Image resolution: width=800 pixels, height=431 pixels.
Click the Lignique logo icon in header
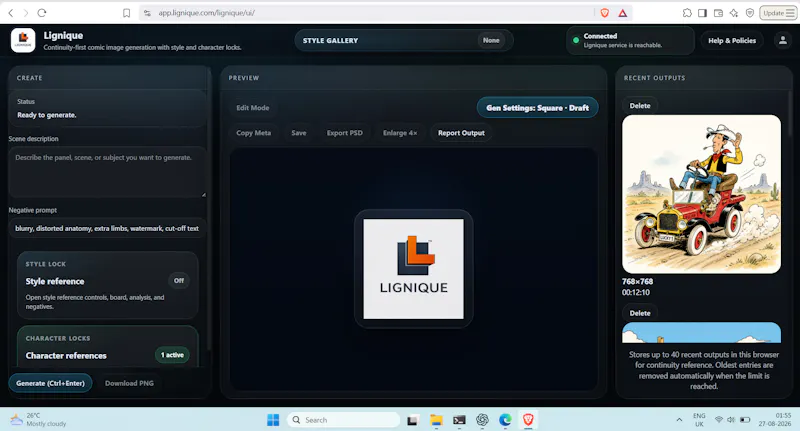(x=23, y=40)
